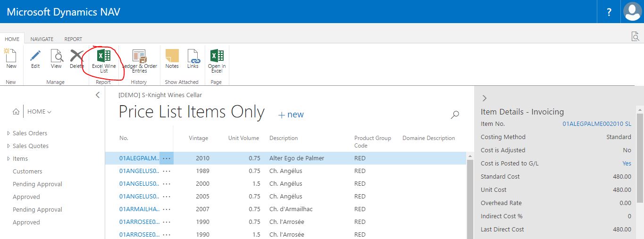The height and width of the screenshot is (239, 644).
Task: Open item link for vintage 2005 Angélus
Action: (139, 197)
